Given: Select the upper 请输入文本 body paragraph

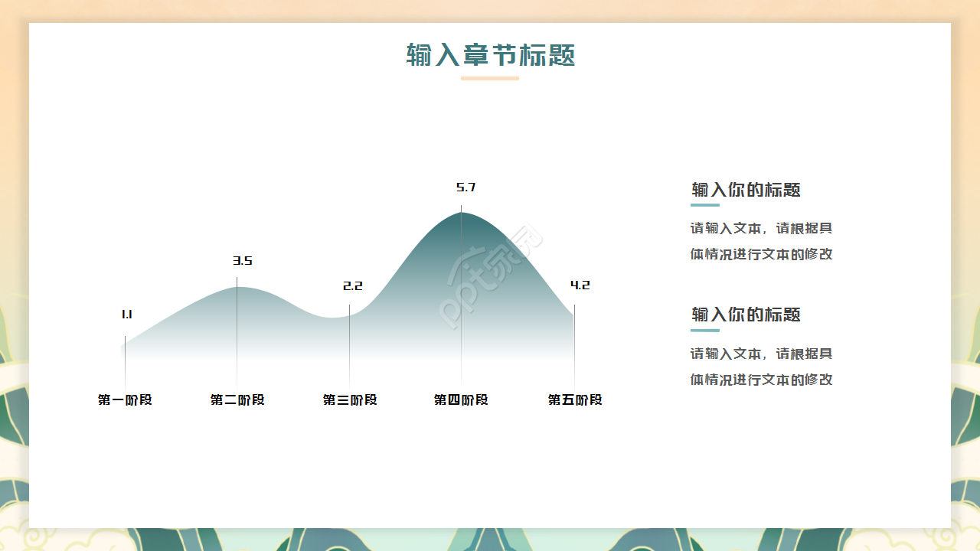Looking at the screenshot, I should click(x=761, y=241).
